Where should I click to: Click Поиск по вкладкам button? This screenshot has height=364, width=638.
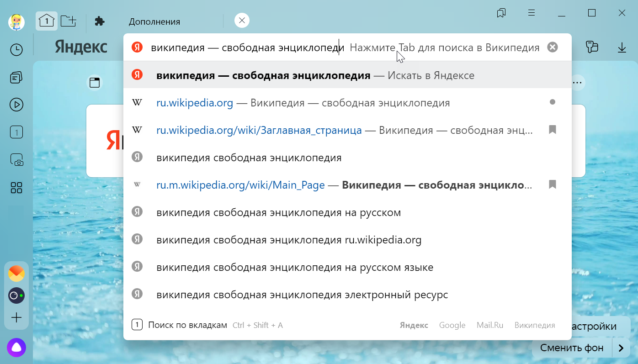point(187,325)
